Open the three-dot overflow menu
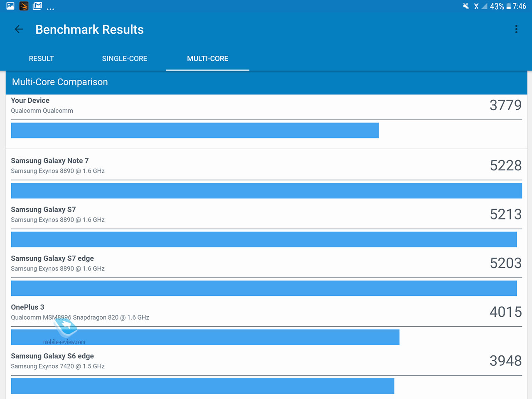This screenshot has height=399, width=532. [516, 29]
